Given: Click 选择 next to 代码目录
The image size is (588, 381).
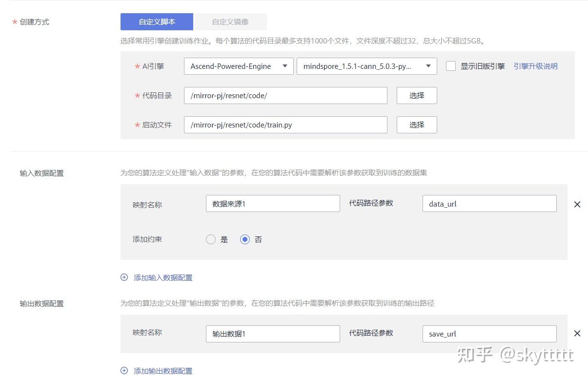Looking at the screenshot, I should (x=416, y=95).
